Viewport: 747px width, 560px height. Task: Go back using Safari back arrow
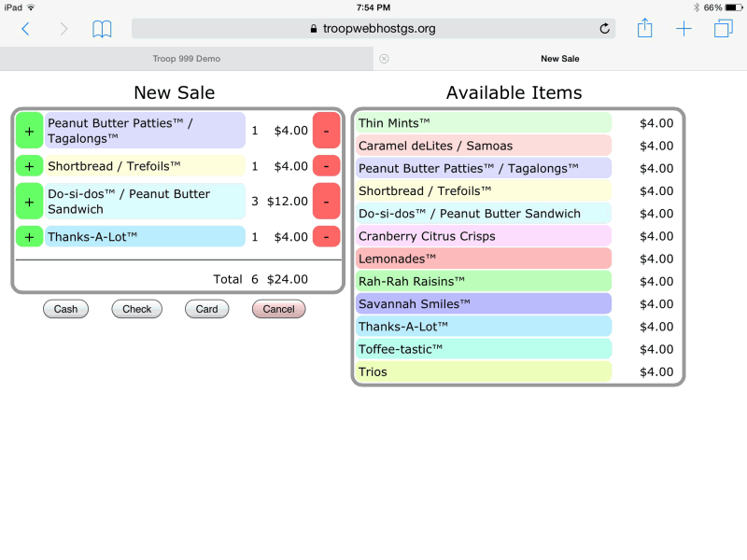(26, 29)
